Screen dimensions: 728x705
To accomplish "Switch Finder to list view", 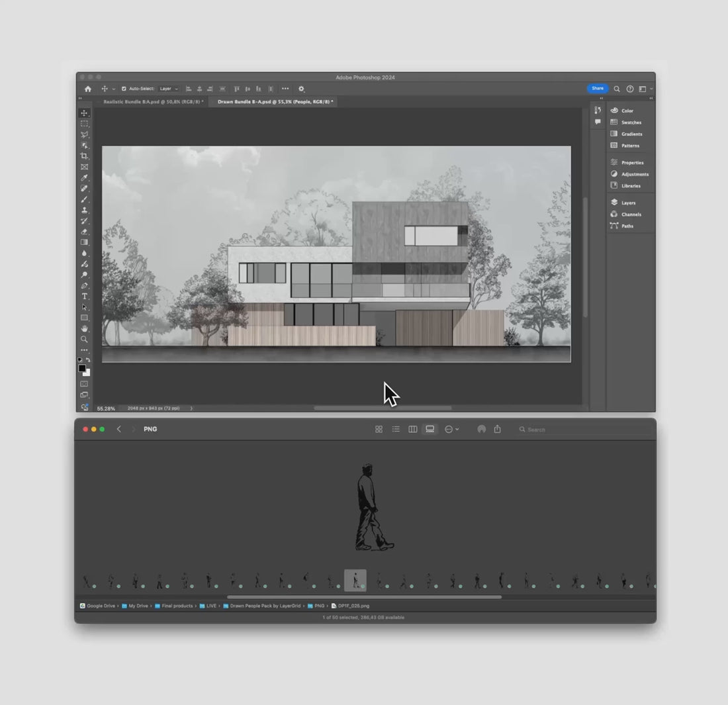I will tap(396, 429).
